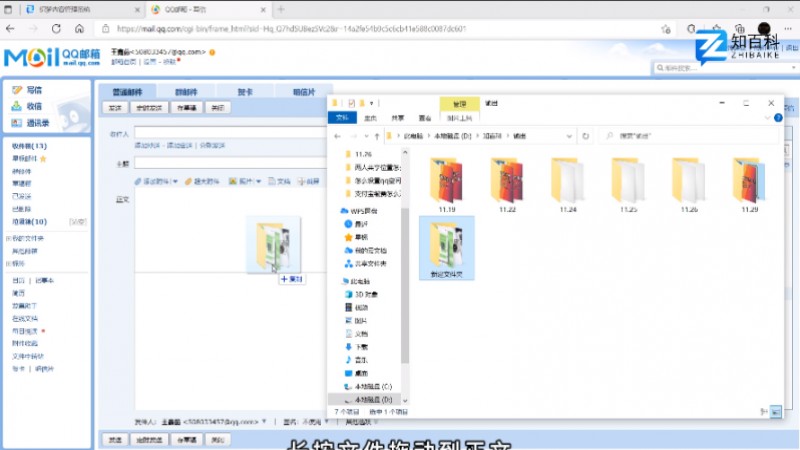Screen dimensions: 800x450
Task: Switch to 贺卡 greeting card tab
Action: [245, 92]
